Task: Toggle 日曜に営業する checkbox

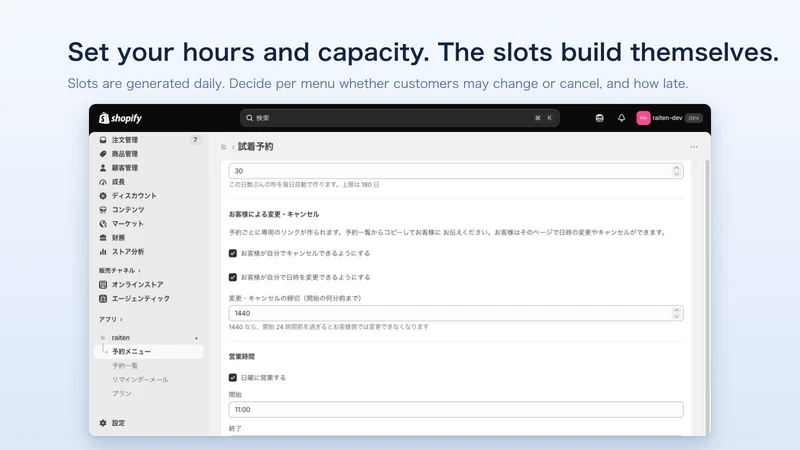Action: pyautogui.click(x=233, y=378)
